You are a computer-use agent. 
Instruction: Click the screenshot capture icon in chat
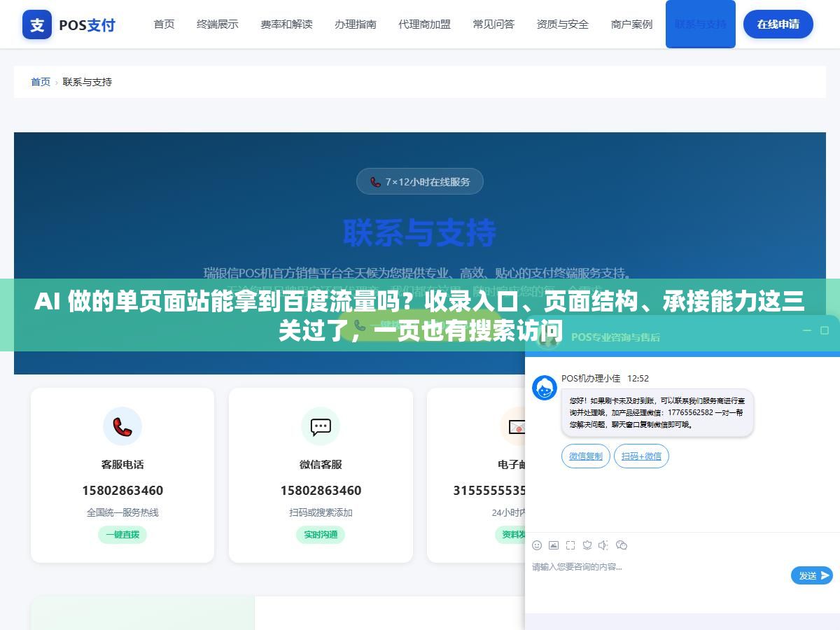pos(570,545)
